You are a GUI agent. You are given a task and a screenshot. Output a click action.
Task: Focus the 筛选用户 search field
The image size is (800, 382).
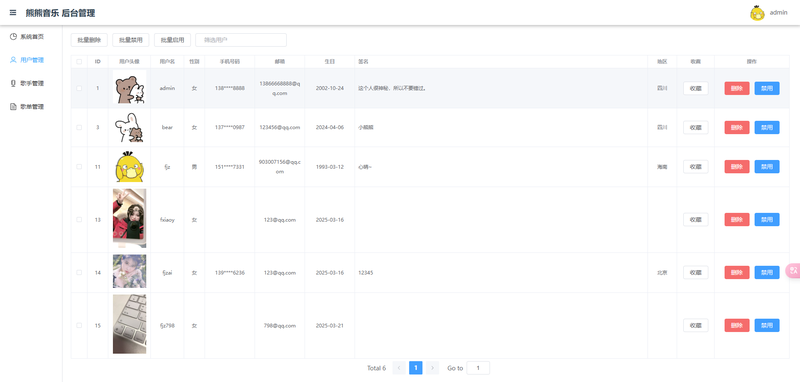[241, 40]
